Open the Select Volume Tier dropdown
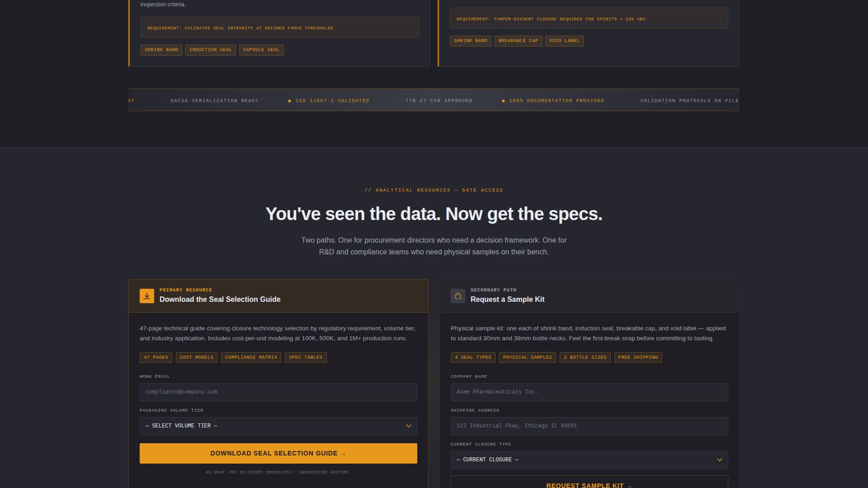This screenshot has height=488, width=868. point(278,426)
